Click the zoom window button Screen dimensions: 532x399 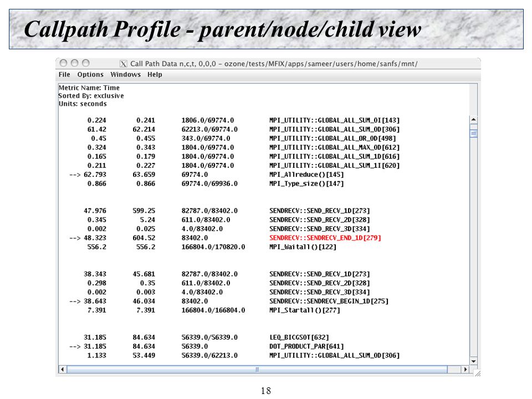(x=86, y=63)
